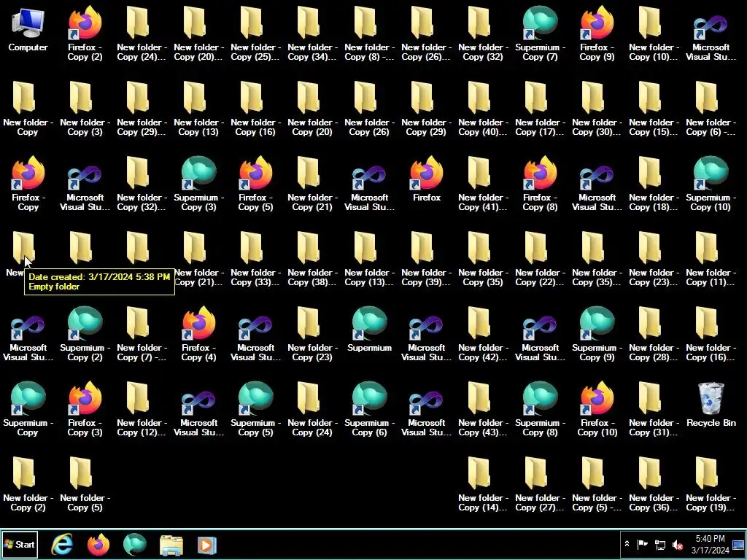Select the Firefox shortcut without Copy suffix
The image size is (747, 560).
[426, 181]
